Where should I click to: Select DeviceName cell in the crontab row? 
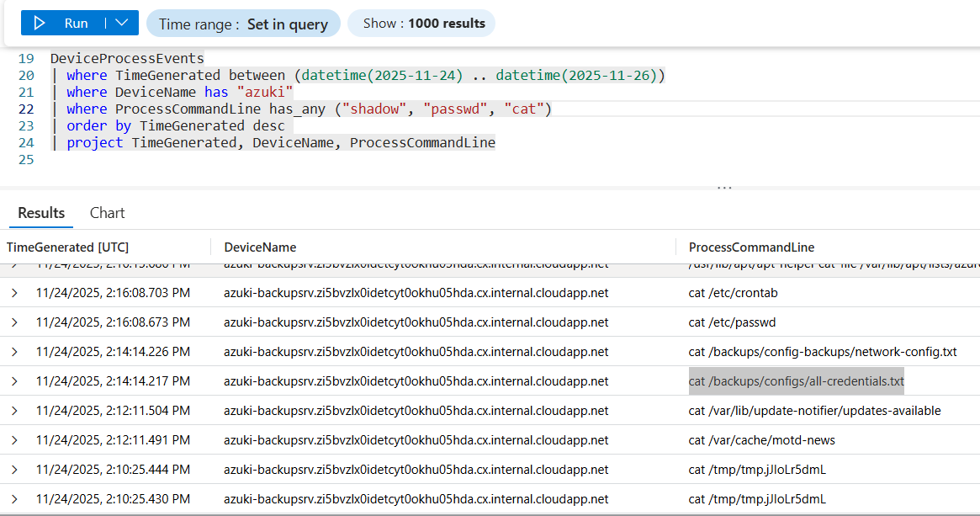[416, 293]
